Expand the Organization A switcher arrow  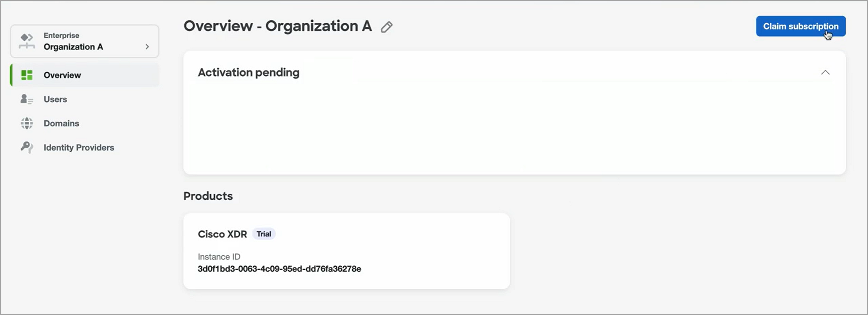[x=147, y=47]
